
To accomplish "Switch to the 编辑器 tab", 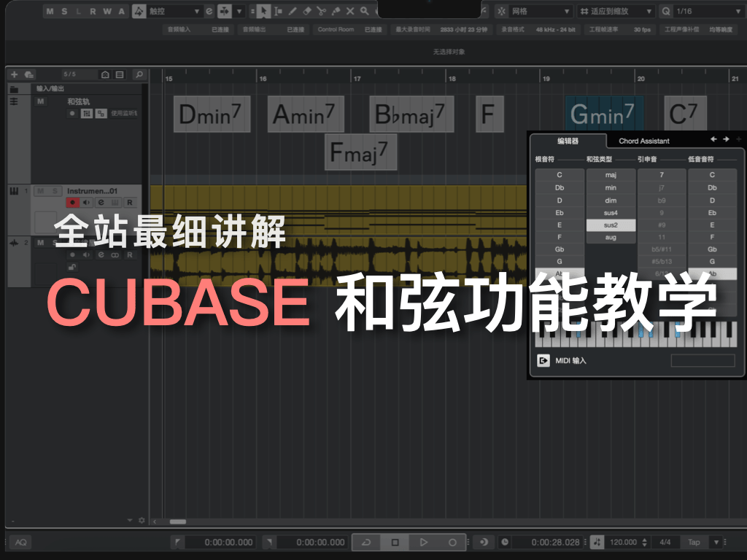I will (568, 141).
